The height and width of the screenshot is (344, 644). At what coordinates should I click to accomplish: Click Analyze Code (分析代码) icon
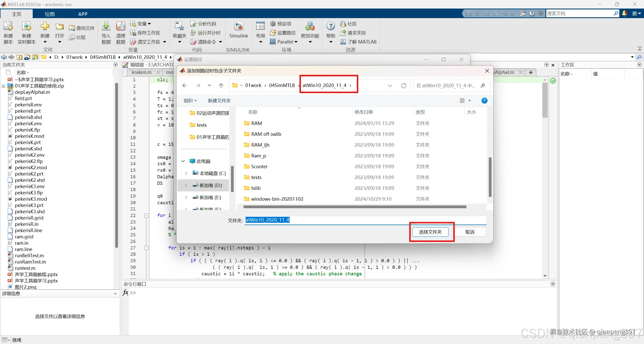click(193, 24)
